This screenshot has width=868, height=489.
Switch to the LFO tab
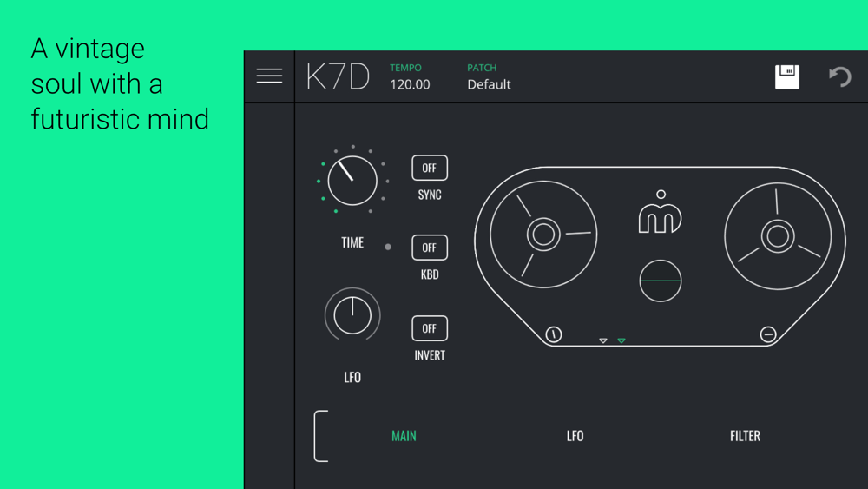click(x=575, y=436)
